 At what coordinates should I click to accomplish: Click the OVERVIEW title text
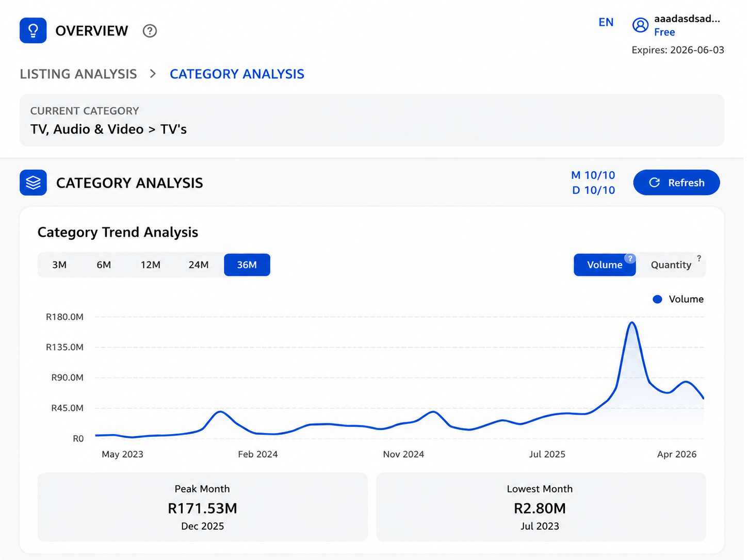coord(91,31)
